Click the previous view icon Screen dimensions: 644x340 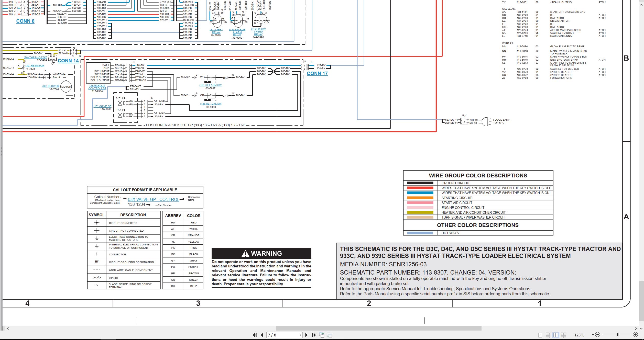click(x=322, y=335)
